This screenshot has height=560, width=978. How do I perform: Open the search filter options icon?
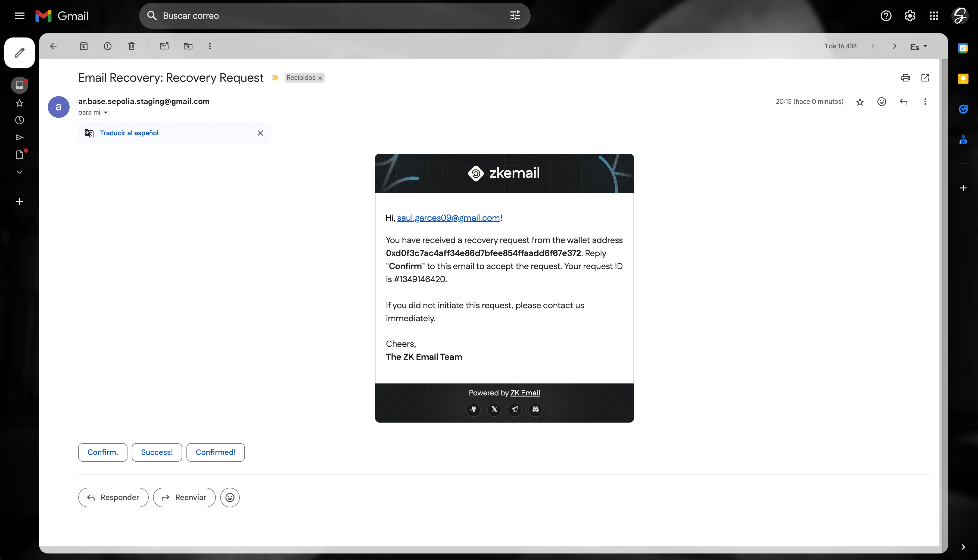click(x=515, y=16)
